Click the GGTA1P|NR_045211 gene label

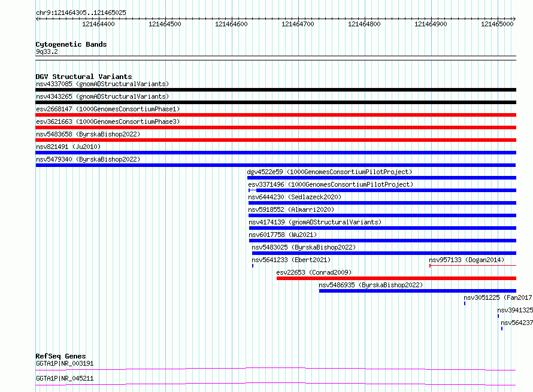65,378
